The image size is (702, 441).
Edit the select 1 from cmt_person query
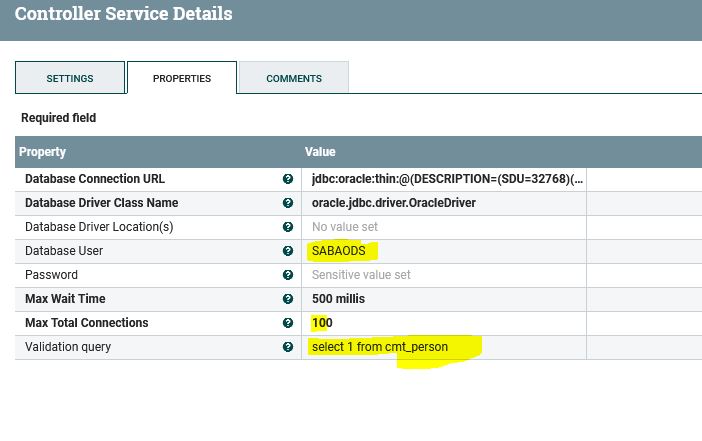tap(380, 347)
